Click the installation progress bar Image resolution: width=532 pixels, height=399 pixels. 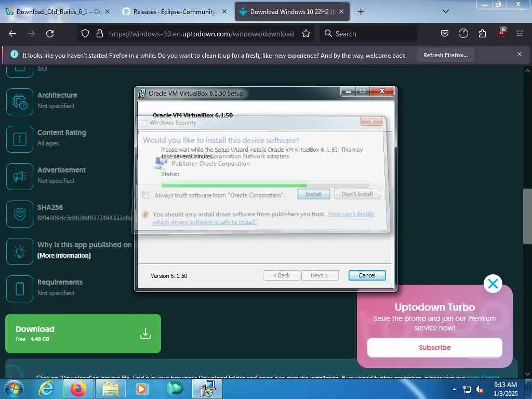click(x=265, y=184)
